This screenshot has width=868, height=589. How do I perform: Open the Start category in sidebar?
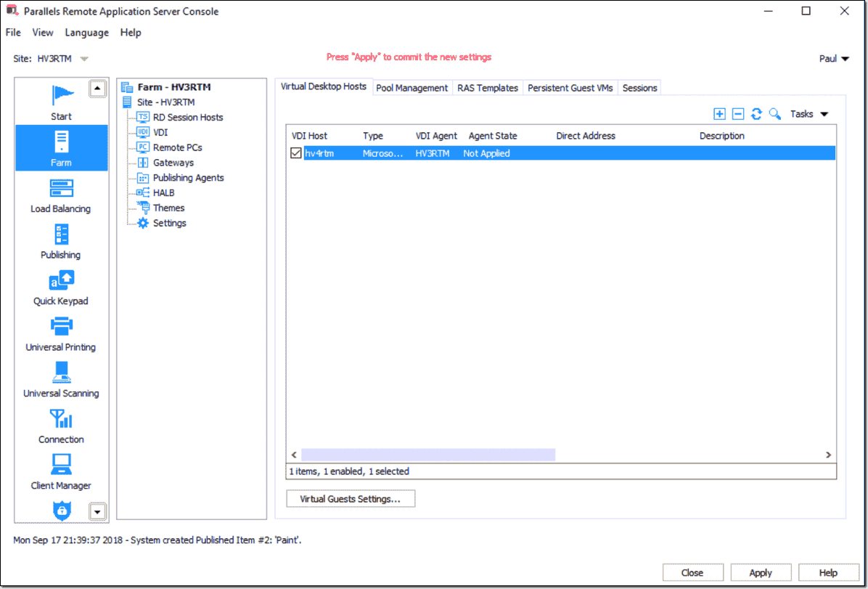pos(62,103)
